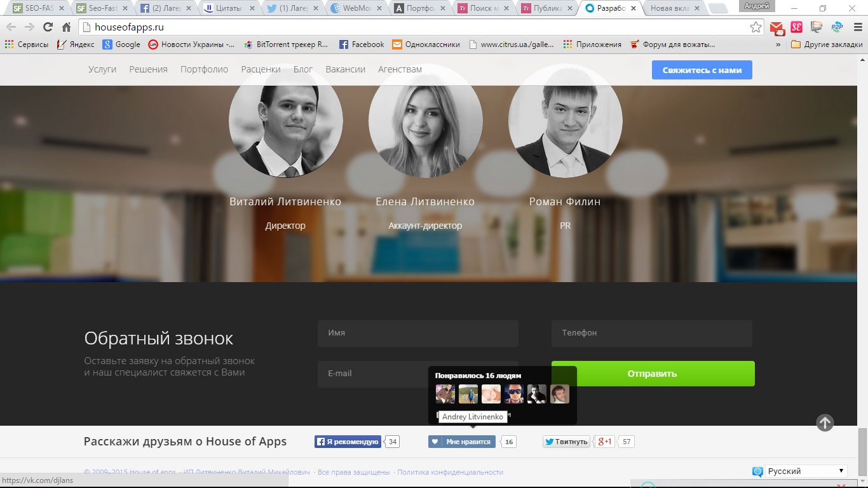The width and height of the screenshot is (868, 488).
Task: Click the Facebook Я рекомендую button
Action: [x=348, y=442]
